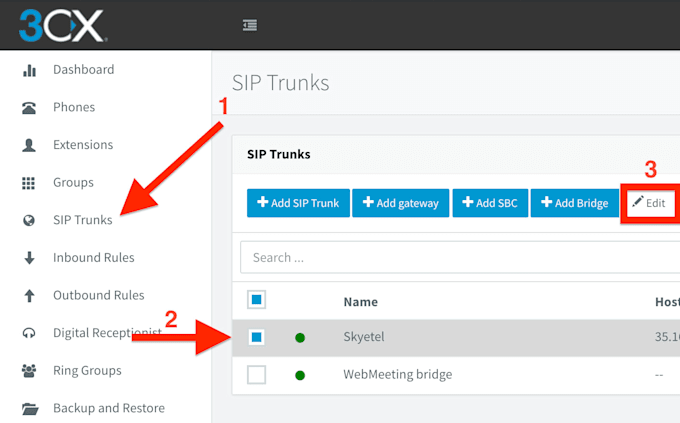Click the Groups grid icon

pyautogui.click(x=29, y=183)
